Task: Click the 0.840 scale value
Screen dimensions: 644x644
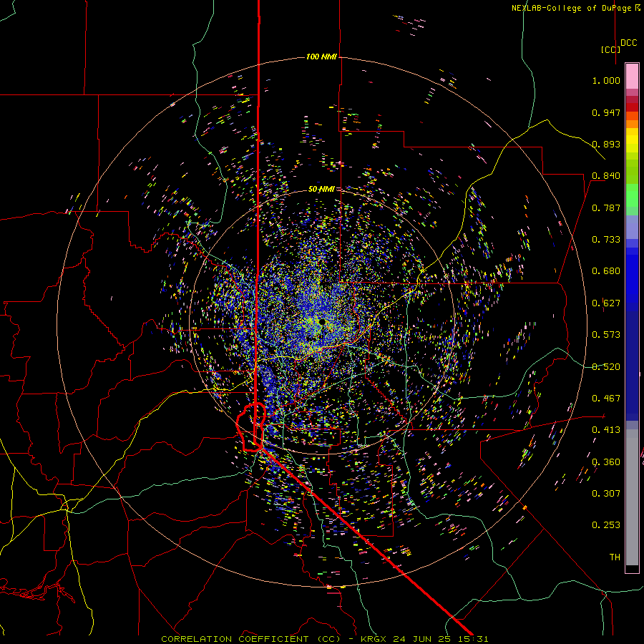Action: point(606,176)
